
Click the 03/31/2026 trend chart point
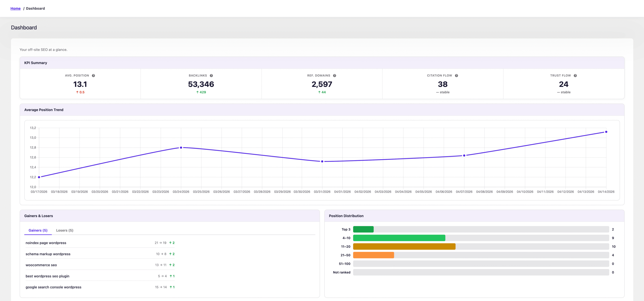[322, 161]
